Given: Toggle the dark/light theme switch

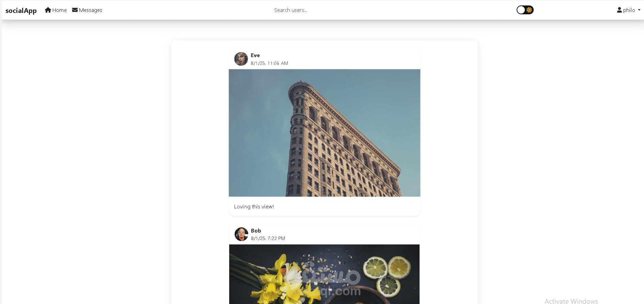Looking at the screenshot, I should [x=525, y=10].
